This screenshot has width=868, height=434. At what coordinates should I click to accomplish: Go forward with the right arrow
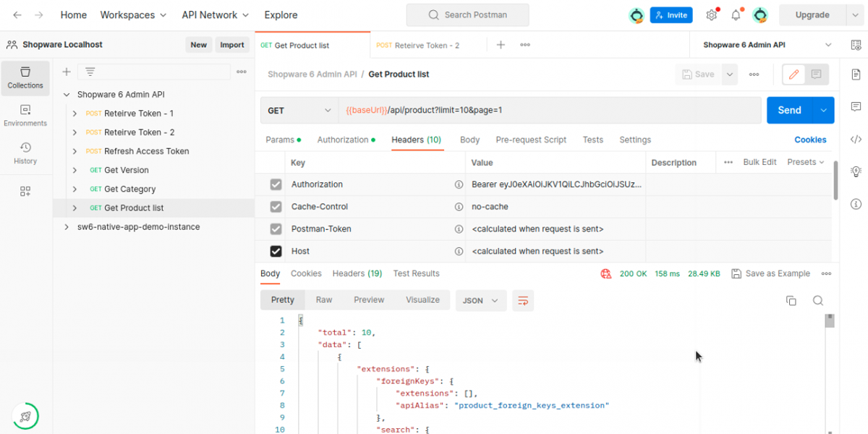coord(38,14)
